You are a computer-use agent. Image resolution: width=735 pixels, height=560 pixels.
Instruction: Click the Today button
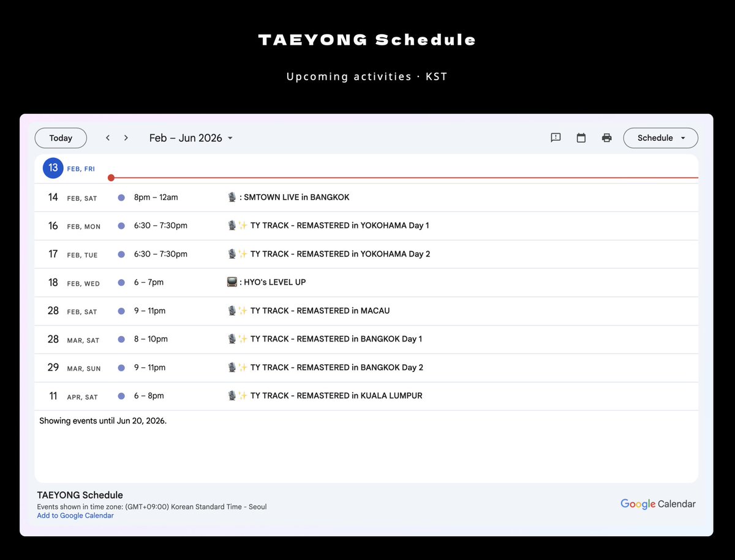coord(61,138)
